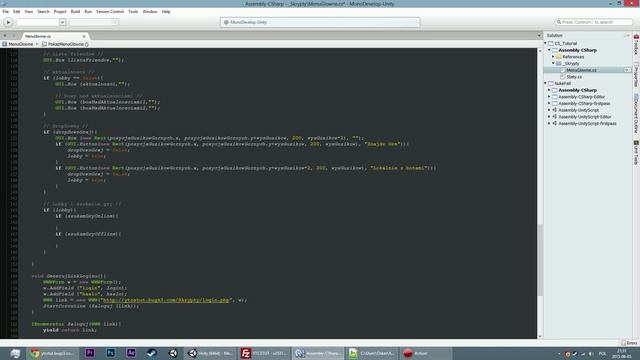This screenshot has height=360, width=640.
Task: Open the MenuGlowne class breadcrumb dropdown
Action: coord(20,44)
